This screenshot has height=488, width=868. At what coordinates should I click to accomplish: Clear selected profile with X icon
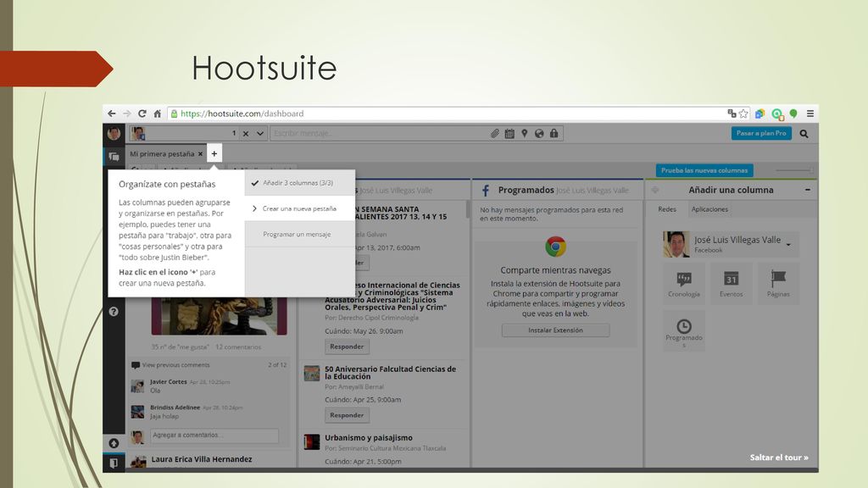(246, 133)
